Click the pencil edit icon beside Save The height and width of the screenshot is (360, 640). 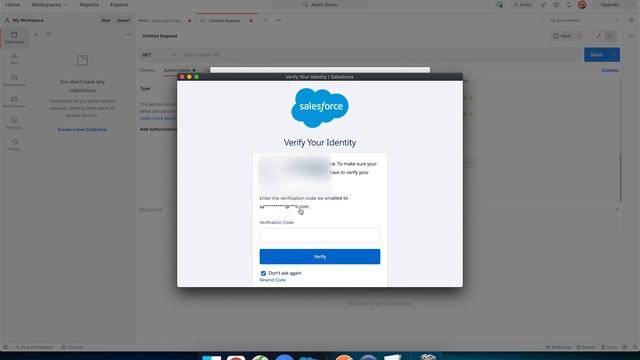(x=598, y=36)
